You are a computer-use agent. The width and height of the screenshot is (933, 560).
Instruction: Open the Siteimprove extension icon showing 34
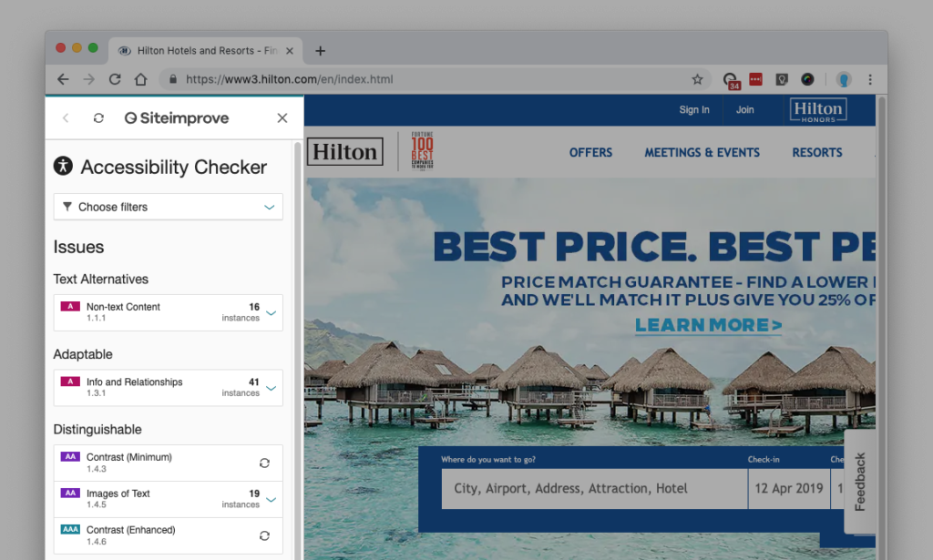pyautogui.click(x=731, y=80)
